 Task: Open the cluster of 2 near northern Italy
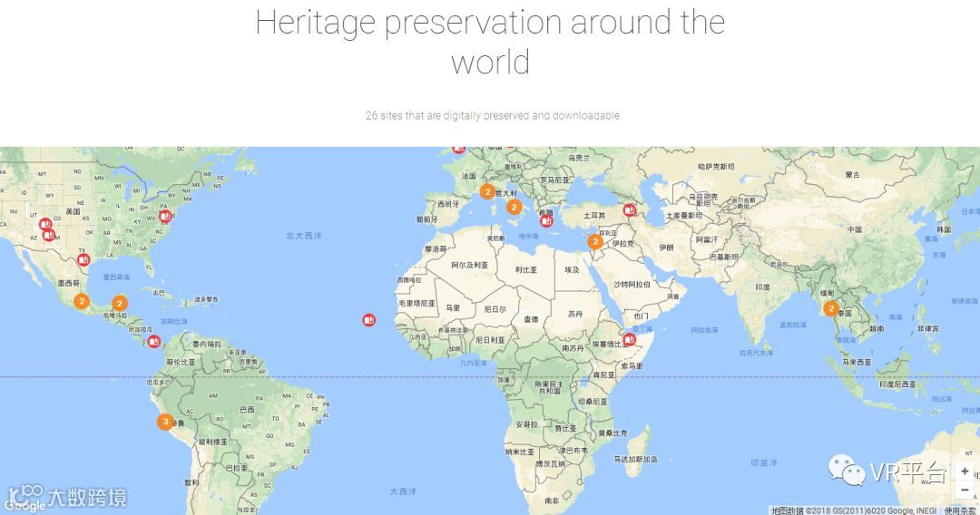[x=487, y=191]
